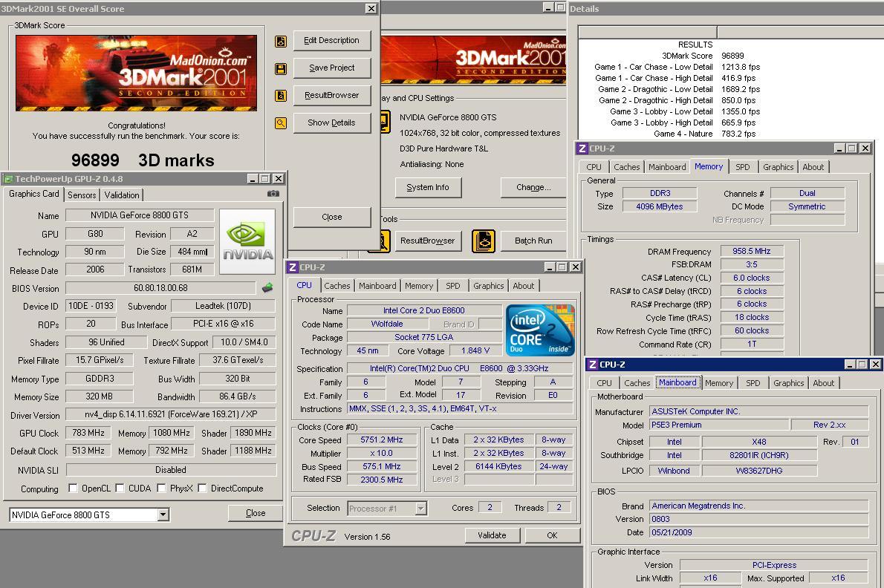Select Memory tab in CPU-Z Mainboard window

[x=719, y=383]
